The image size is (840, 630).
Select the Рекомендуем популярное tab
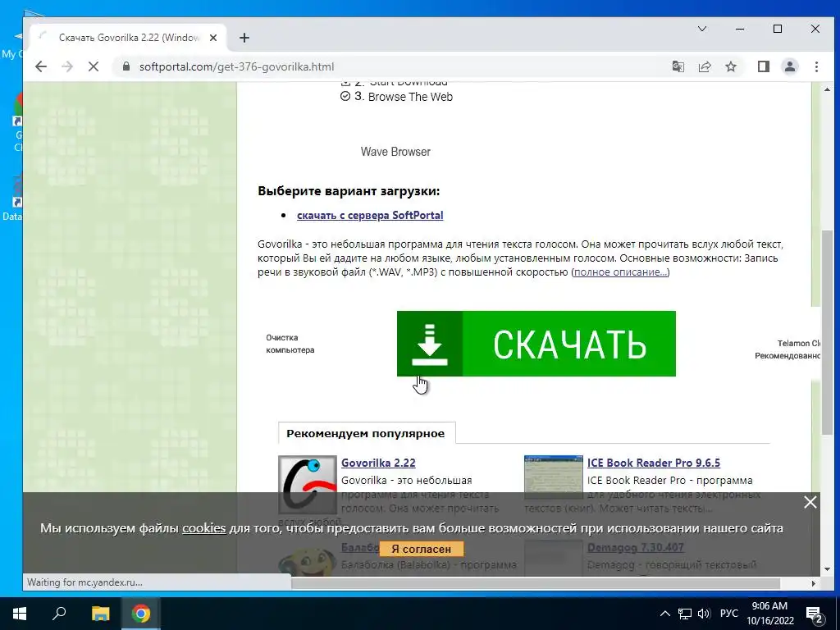(x=366, y=433)
